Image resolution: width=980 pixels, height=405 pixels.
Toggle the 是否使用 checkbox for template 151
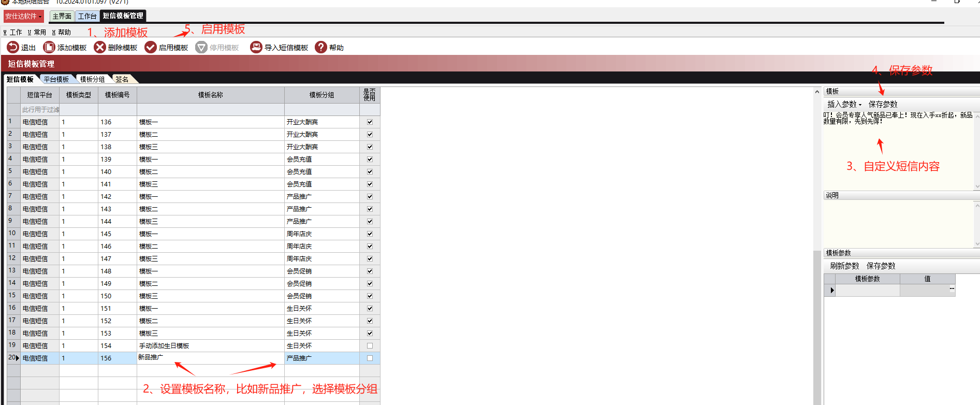pyautogui.click(x=370, y=308)
